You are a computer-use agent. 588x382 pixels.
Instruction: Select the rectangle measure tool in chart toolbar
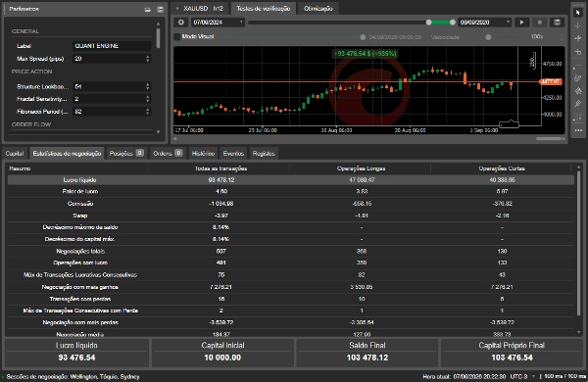coord(578,52)
